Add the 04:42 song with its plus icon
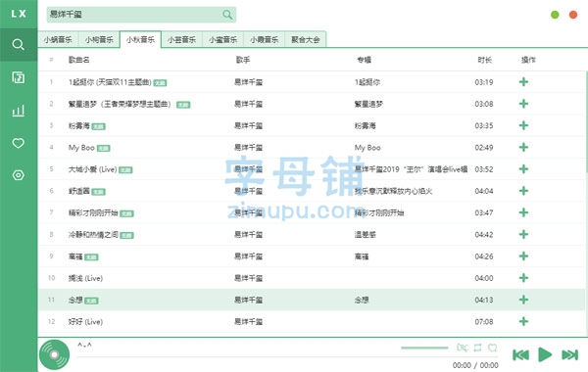The image size is (588, 372). [x=523, y=234]
